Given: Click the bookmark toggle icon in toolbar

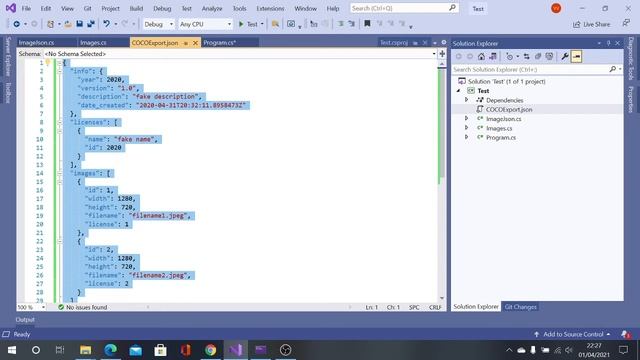Looking at the screenshot, I should click(x=367, y=24).
